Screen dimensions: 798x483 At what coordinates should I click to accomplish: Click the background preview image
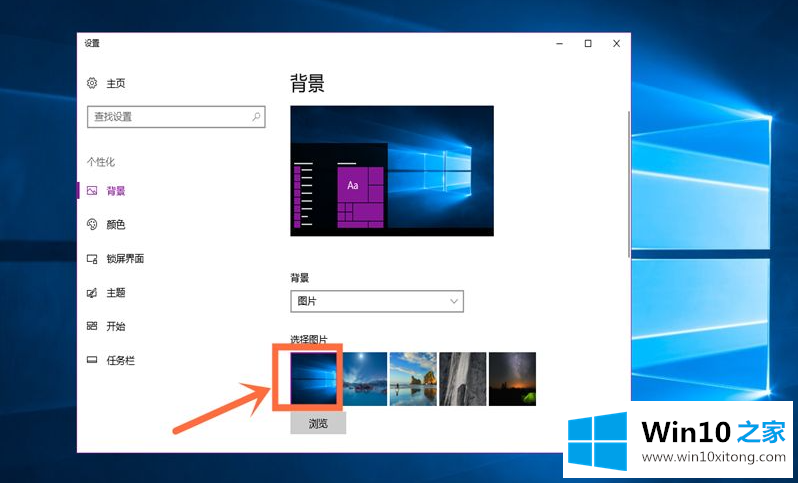click(392, 171)
